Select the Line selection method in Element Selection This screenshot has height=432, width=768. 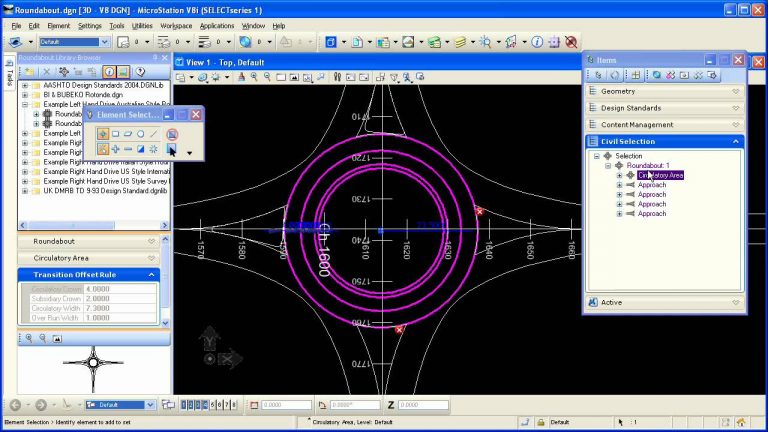tap(154, 133)
